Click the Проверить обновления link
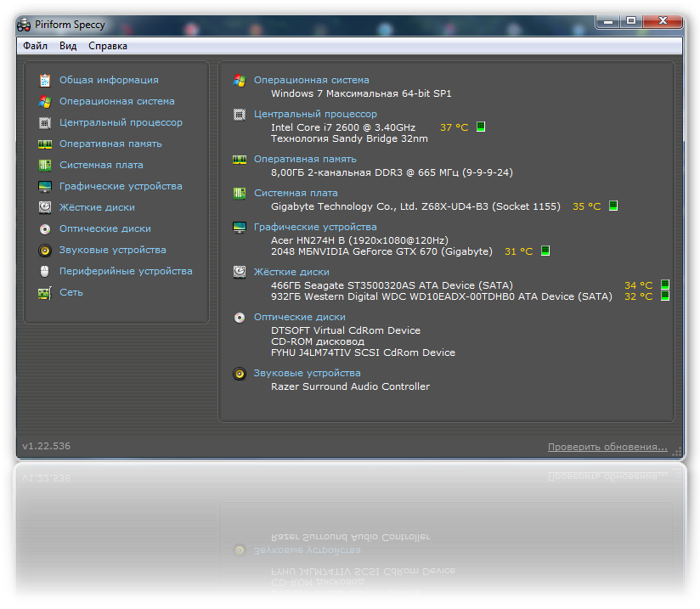 pos(607,447)
